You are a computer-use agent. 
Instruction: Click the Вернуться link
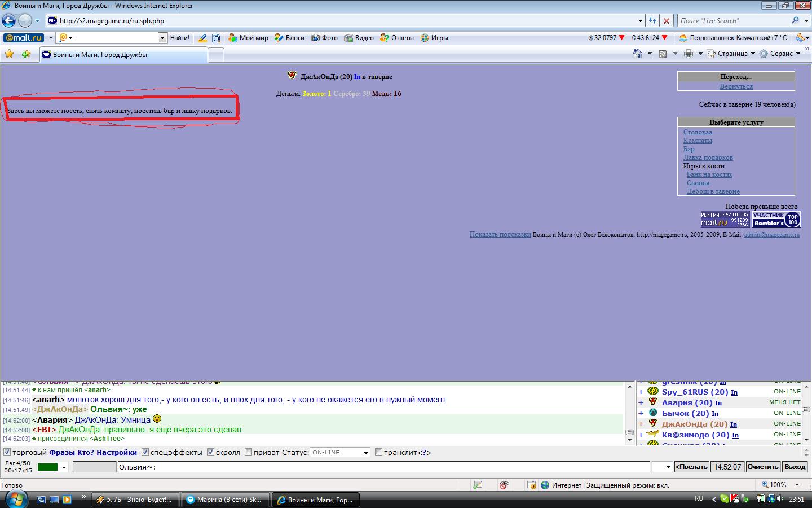736,86
